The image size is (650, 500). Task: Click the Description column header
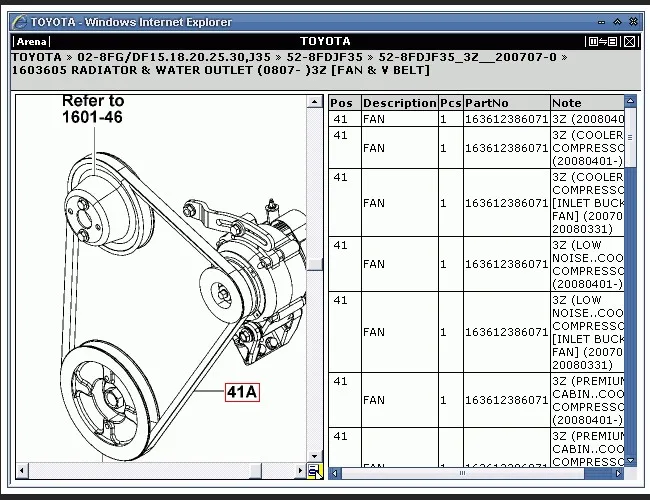coord(400,103)
